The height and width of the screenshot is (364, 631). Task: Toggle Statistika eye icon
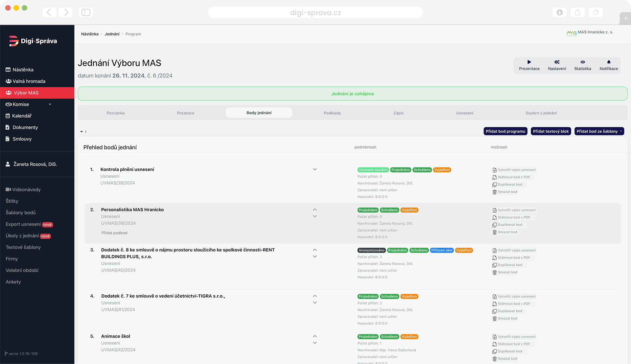pos(582,62)
